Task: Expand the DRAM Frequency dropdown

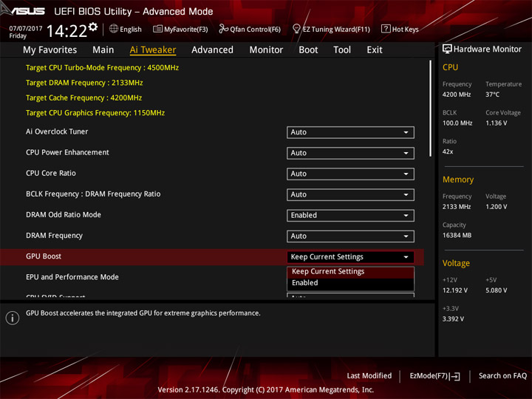Action: point(350,236)
